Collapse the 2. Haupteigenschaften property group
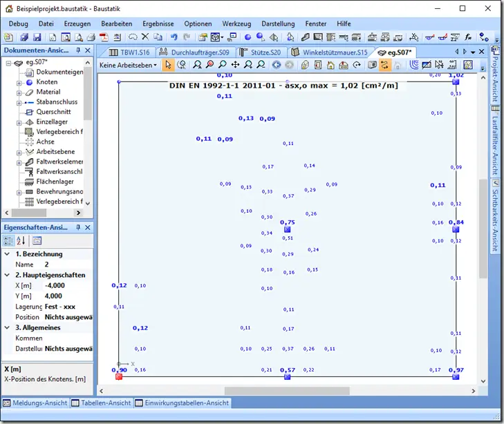This screenshot has width=504, height=424. (7, 275)
